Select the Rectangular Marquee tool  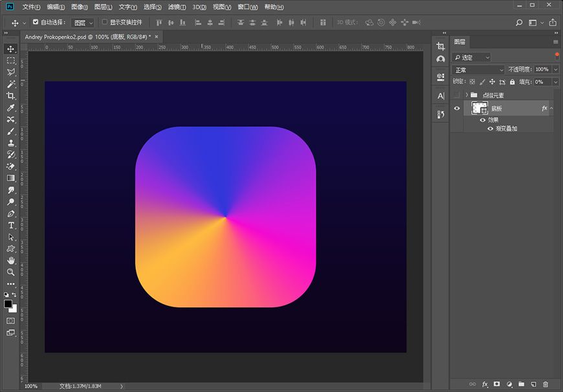[11, 61]
